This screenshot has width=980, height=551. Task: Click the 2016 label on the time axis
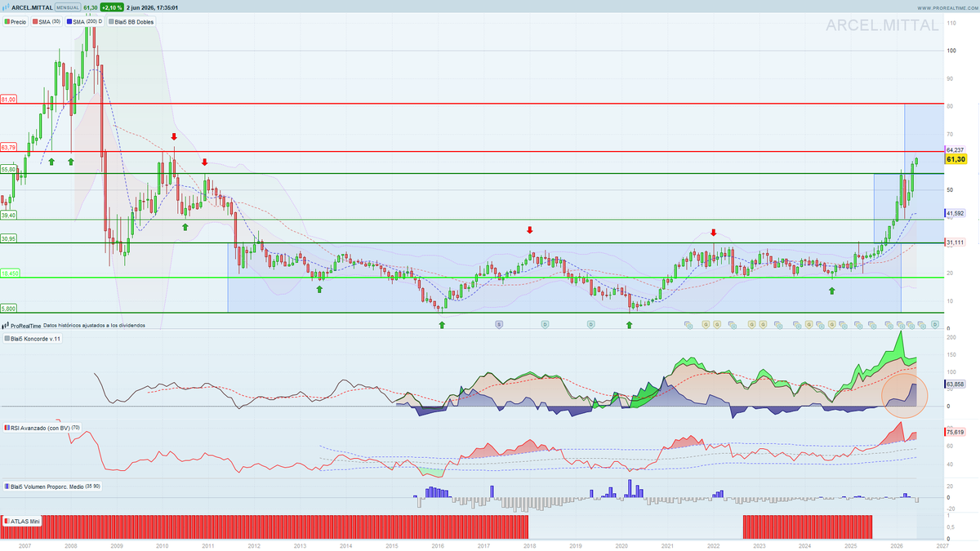click(438, 545)
